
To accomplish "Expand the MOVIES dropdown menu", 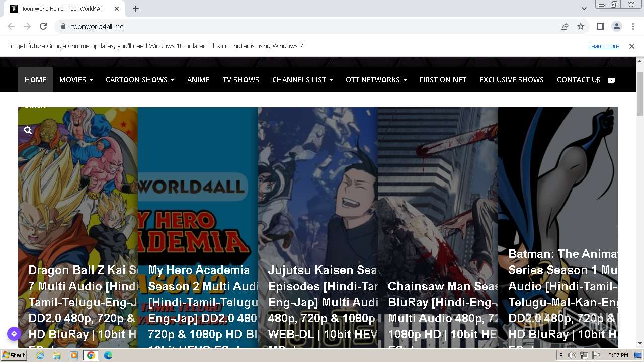I will [76, 80].
